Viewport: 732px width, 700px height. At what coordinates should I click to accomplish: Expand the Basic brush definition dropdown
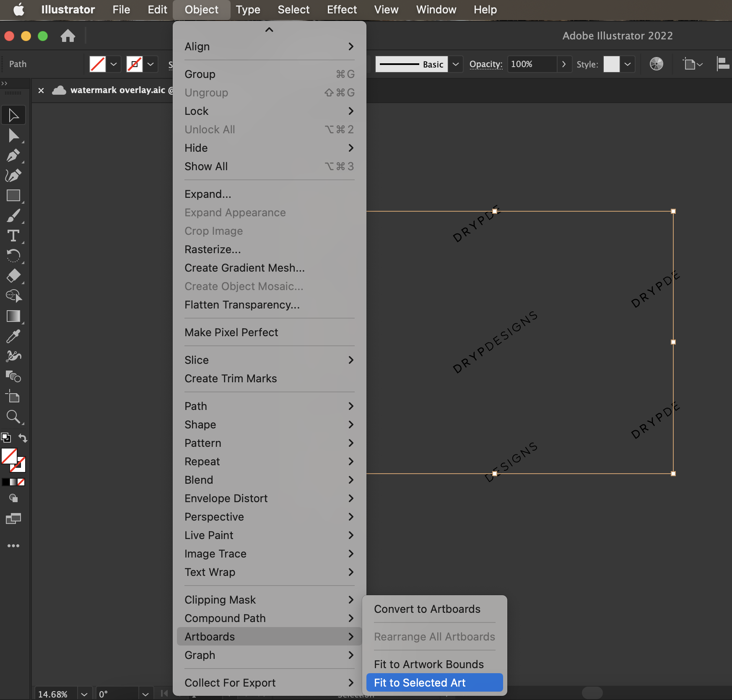pyautogui.click(x=456, y=64)
